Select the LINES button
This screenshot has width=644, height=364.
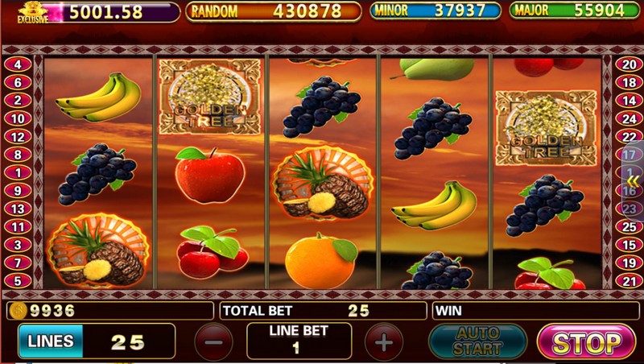pos(51,341)
